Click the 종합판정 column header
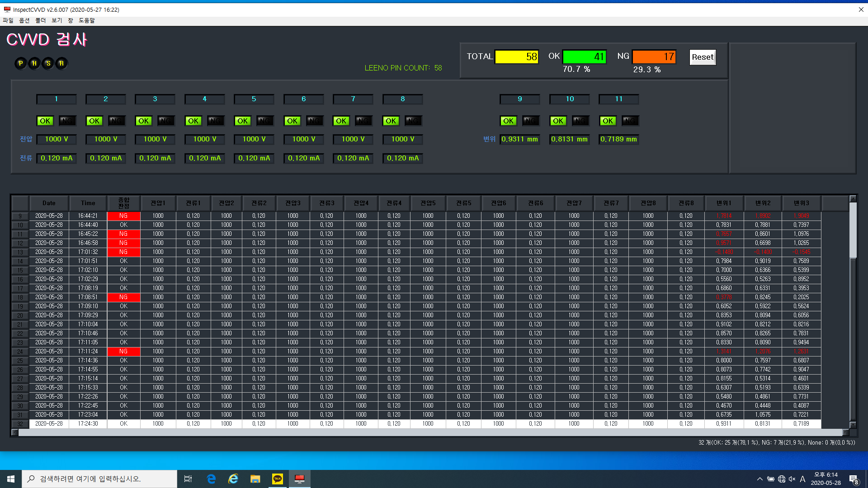Viewport: 868px width, 488px height. [123, 203]
